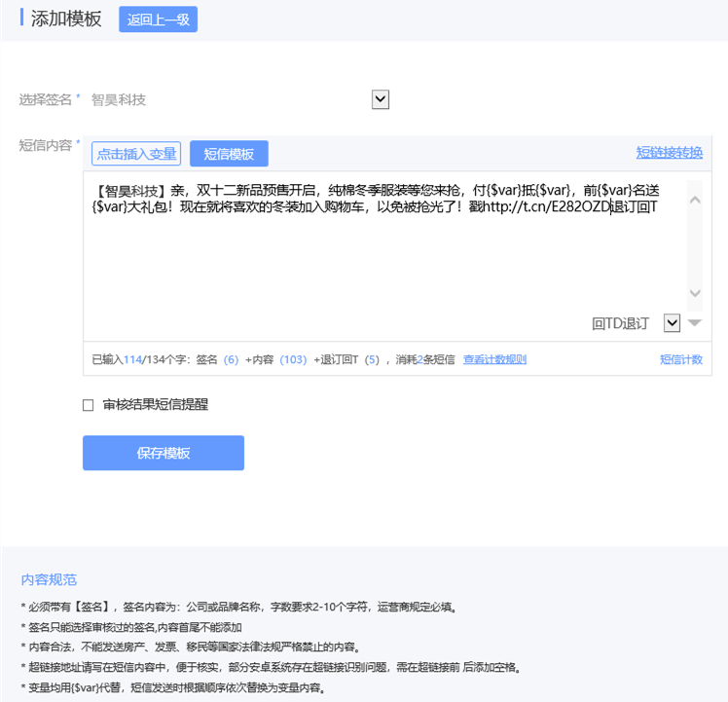This screenshot has width=728, height=702.
Task: Click the rule line starting 必须带有【签名】
Action: click(238, 607)
